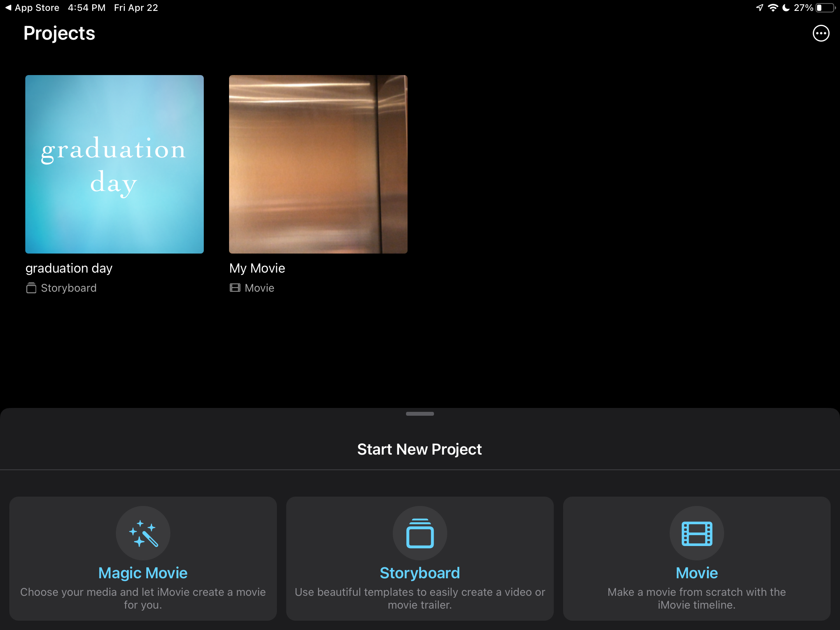
Task: Click Movie type icon under My Movie
Action: point(235,288)
